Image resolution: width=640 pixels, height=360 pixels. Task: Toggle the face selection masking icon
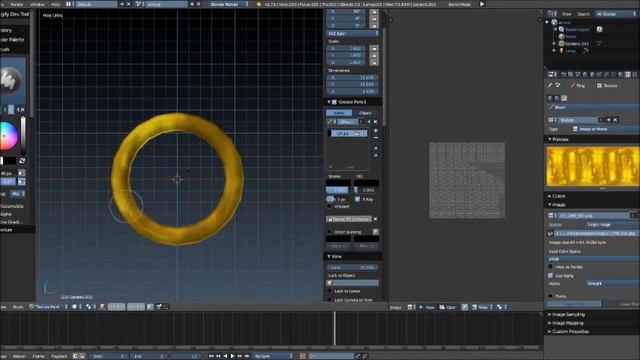point(102,307)
